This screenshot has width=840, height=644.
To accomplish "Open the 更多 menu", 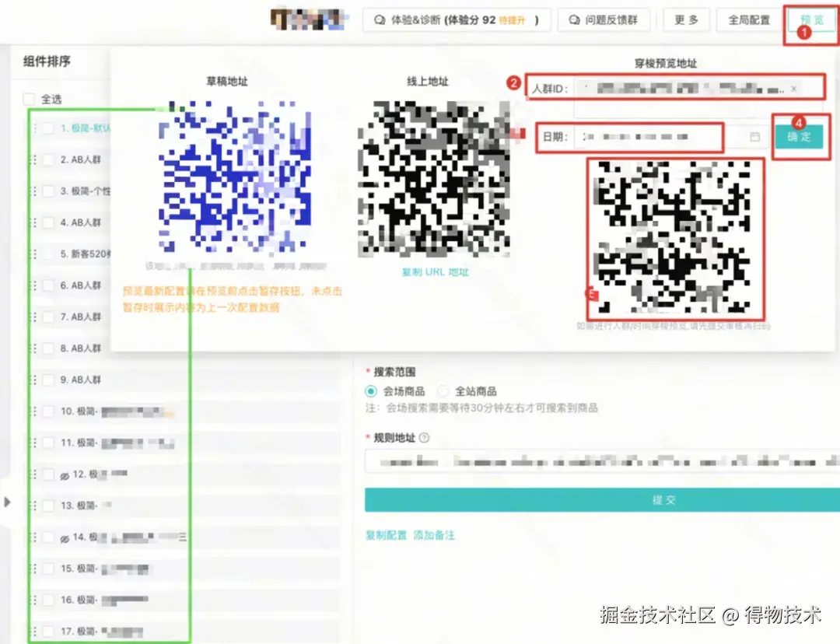I will click(686, 20).
